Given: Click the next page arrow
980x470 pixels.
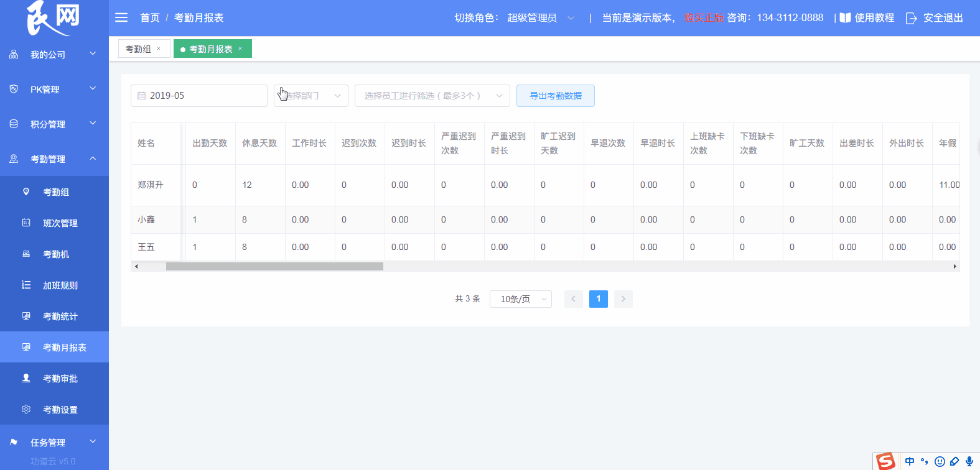Looking at the screenshot, I should 623,299.
